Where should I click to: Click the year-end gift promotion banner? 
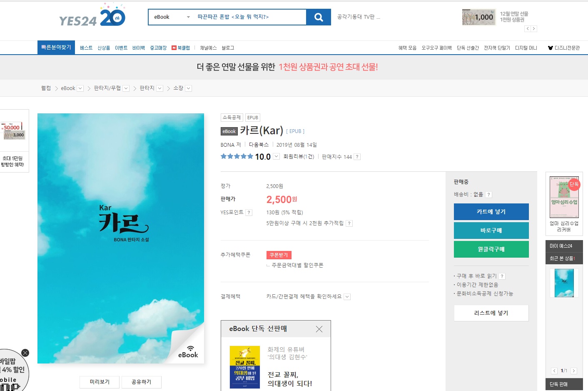tap(287, 67)
